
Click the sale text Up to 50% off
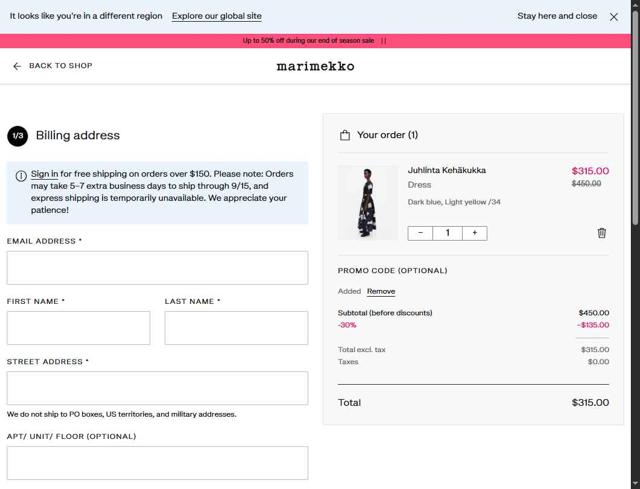tap(308, 40)
